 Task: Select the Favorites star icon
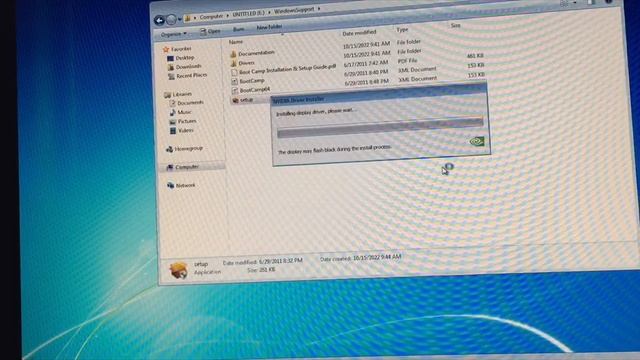[x=166, y=49]
